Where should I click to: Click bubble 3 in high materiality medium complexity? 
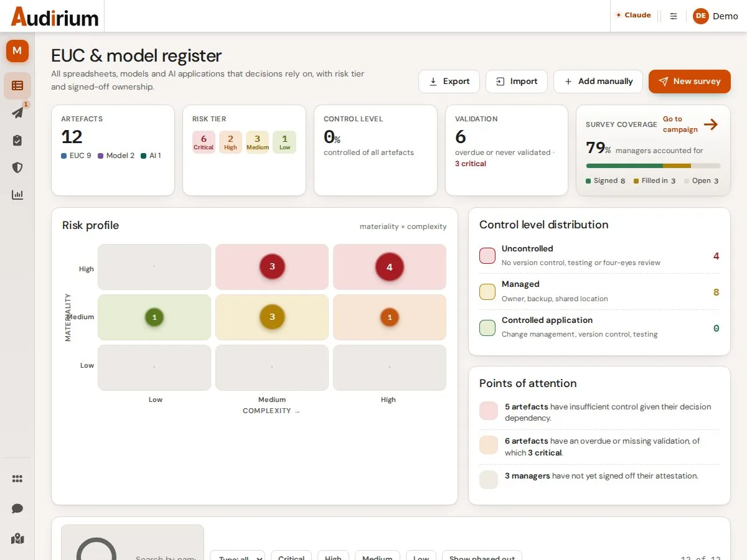click(272, 266)
